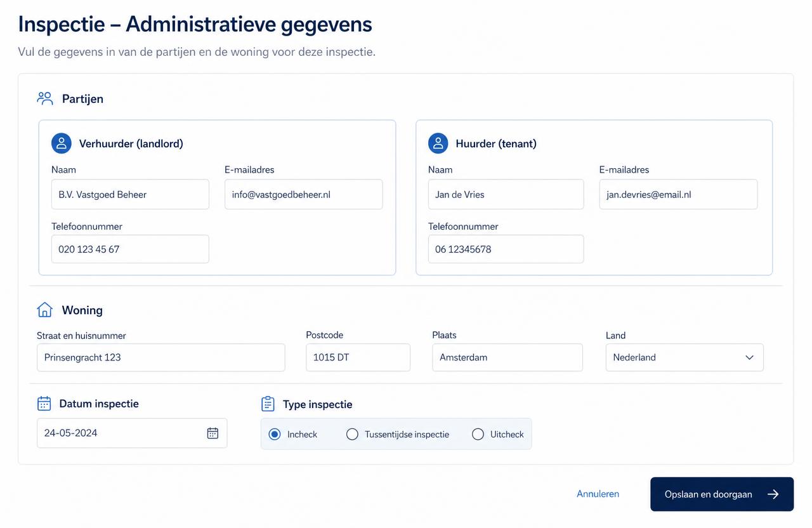812x528 pixels.
Task: Click the Partijen section heading
Action: click(x=82, y=98)
